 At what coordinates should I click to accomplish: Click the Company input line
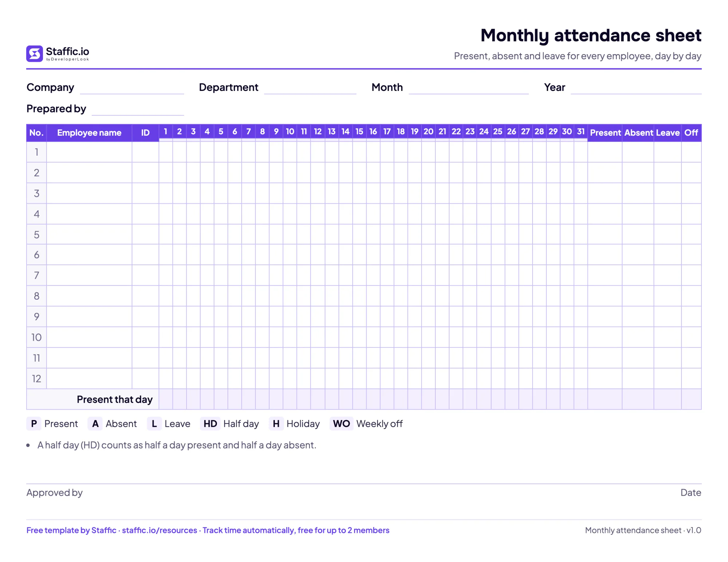132,88
